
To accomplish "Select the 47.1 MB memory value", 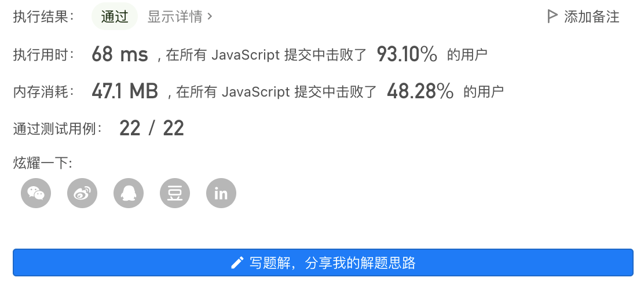I will click(x=125, y=91).
